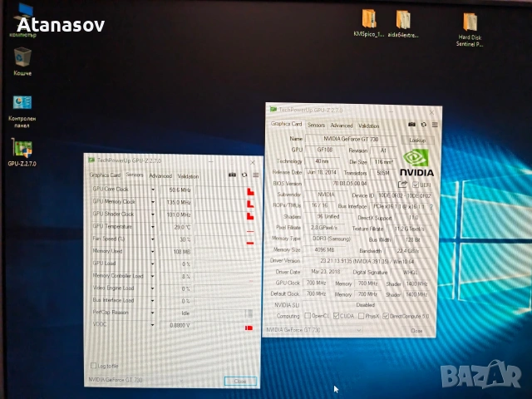This screenshot has width=532, height=399.
Task: Click Close button in Sensors window
Action: [240, 381]
